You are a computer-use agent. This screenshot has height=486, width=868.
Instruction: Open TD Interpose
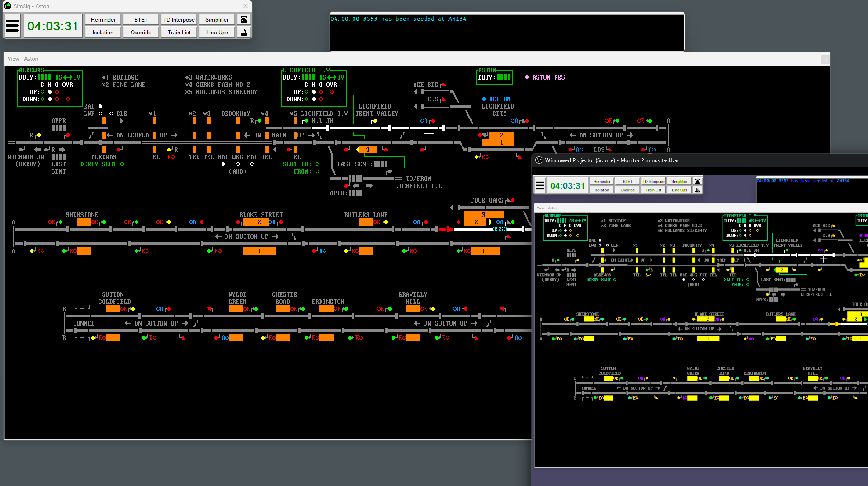(x=179, y=19)
